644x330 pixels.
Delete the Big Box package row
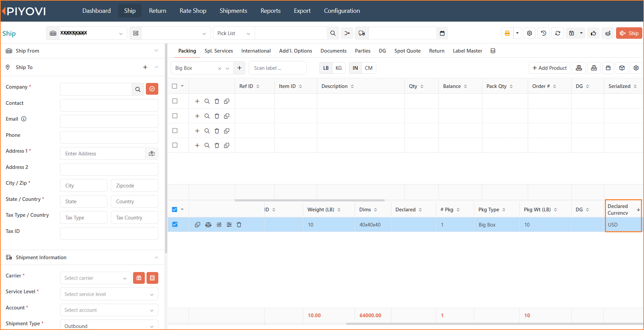tap(239, 224)
